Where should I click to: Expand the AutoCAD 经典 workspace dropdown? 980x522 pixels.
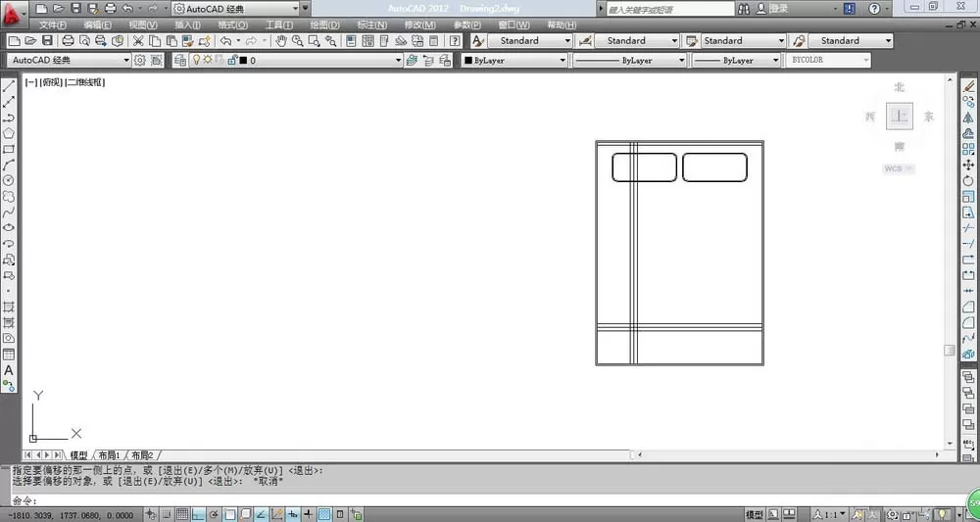pyautogui.click(x=69, y=60)
